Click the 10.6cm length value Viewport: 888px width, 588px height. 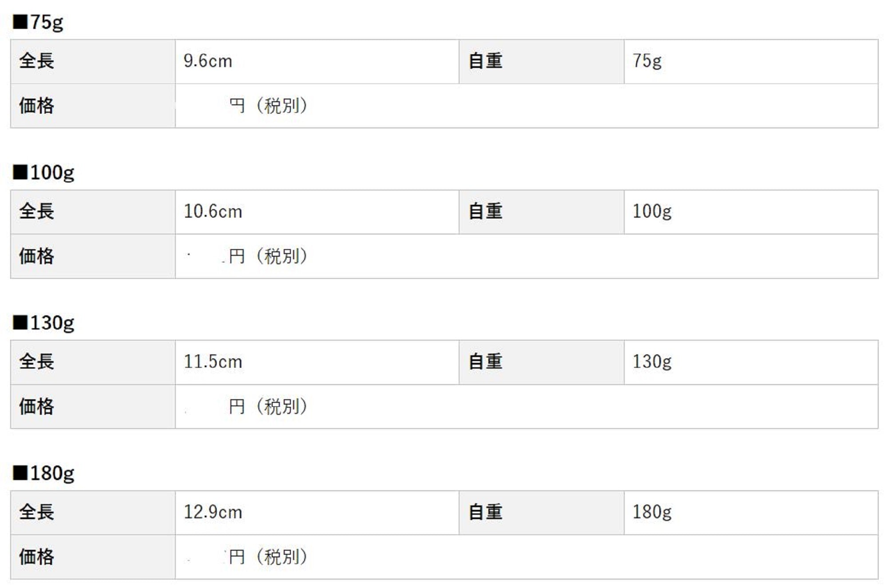[213, 212]
